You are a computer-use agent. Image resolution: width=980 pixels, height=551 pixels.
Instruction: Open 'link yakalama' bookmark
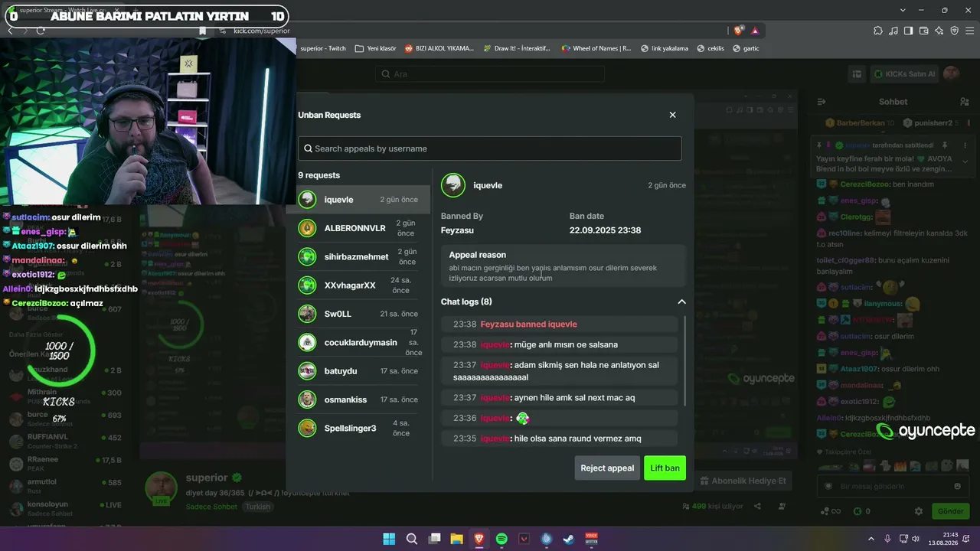(664, 48)
